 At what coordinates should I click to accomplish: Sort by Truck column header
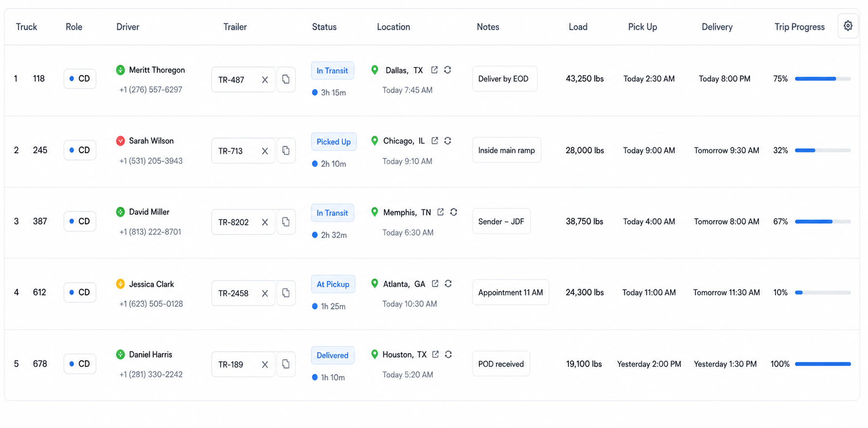[26, 27]
